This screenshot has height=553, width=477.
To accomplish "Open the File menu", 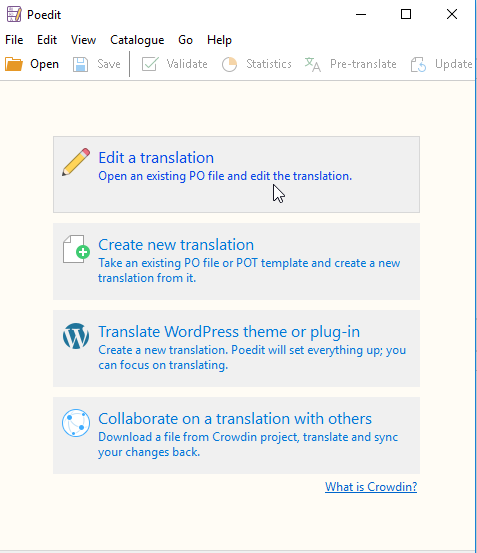I will (x=14, y=40).
